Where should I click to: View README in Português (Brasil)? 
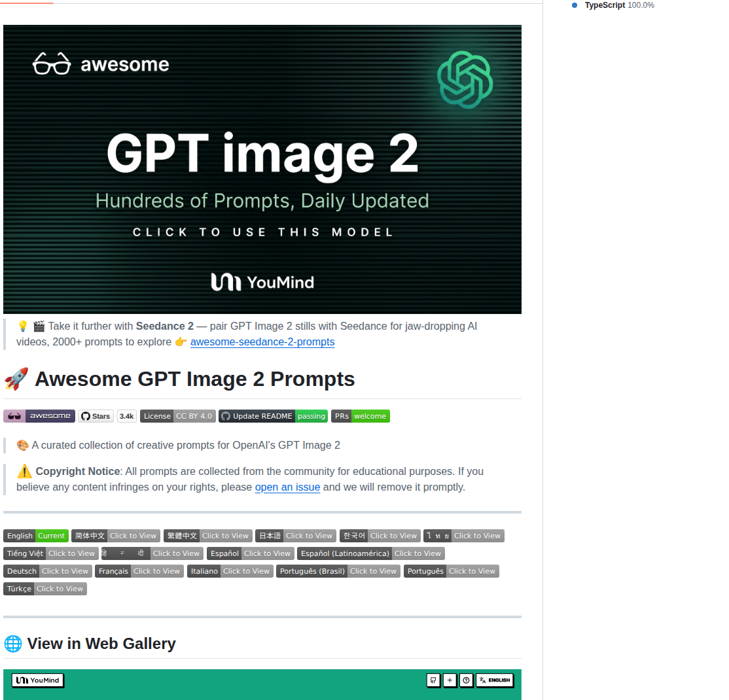[x=338, y=571]
